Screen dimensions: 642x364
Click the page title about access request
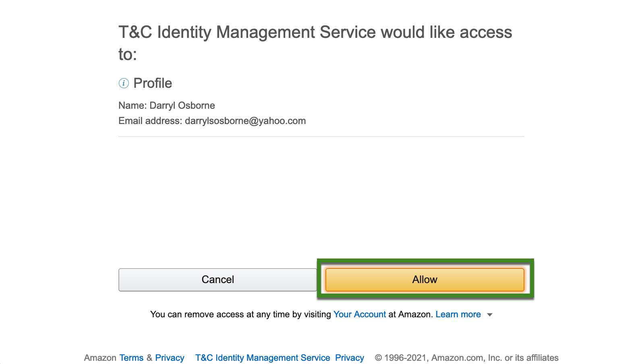(x=315, y=43)
